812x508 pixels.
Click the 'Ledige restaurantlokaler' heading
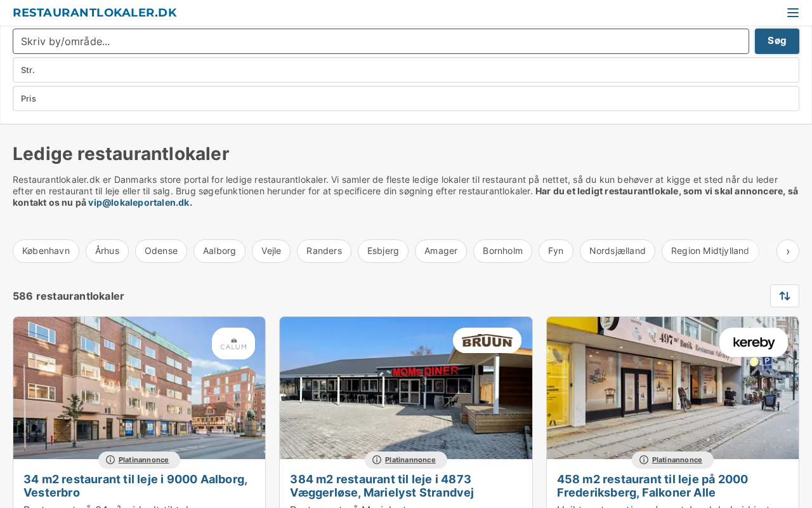click(x=121, y=154)
